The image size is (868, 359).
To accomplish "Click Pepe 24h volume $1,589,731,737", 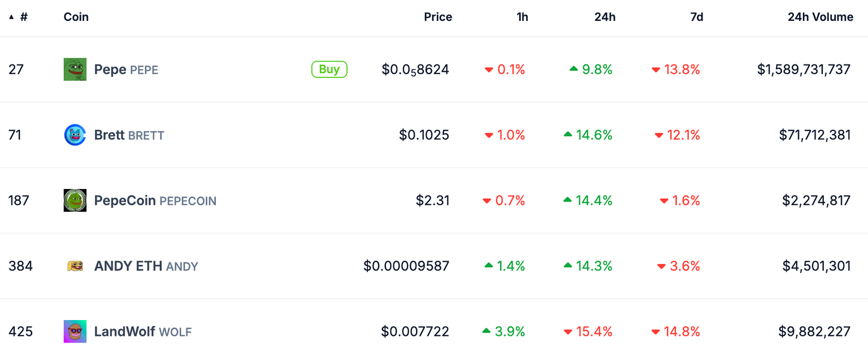I will [x=804, y=69].
